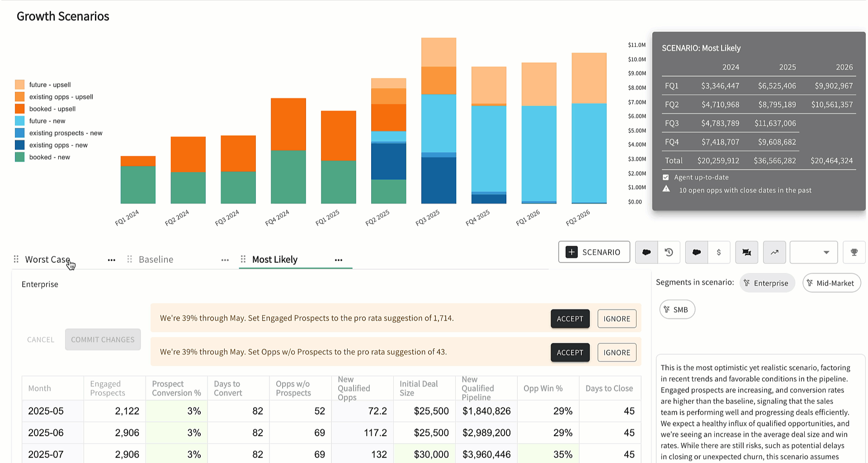Click the $36,566,282 total for 2025
This screenshot has width=868, height=463.
click(x=775, y=160)
